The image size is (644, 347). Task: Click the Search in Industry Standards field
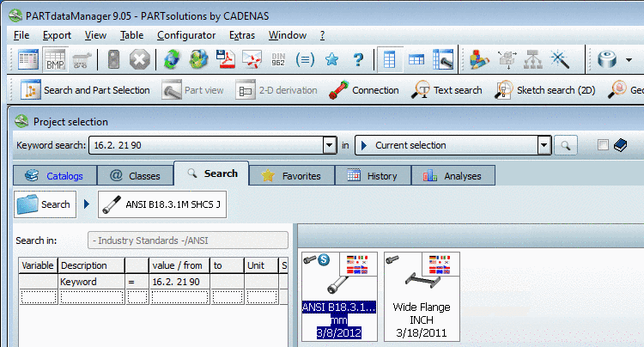[x=188, y=240]
